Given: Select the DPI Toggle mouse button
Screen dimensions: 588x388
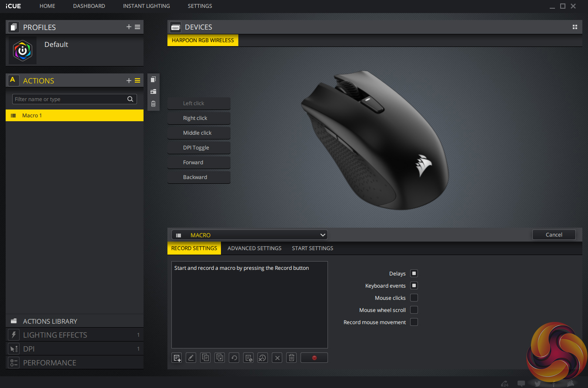Looking at the screenshot, I should pyautogui.click(x=199, y=148).
